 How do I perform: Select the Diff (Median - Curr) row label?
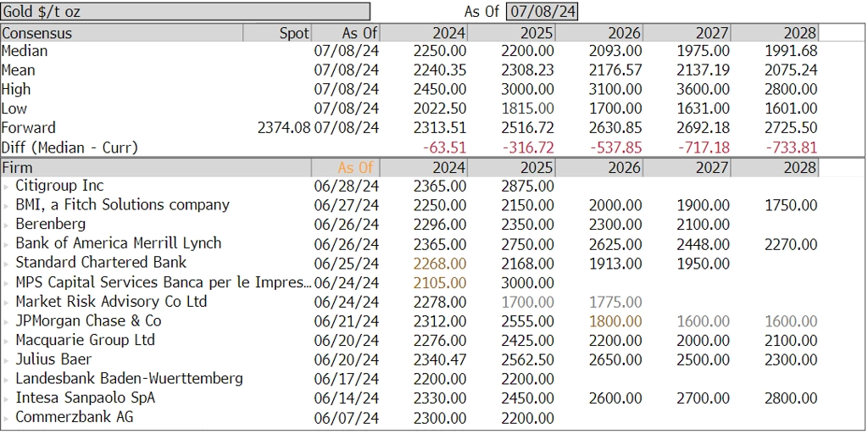click(70, 147)
